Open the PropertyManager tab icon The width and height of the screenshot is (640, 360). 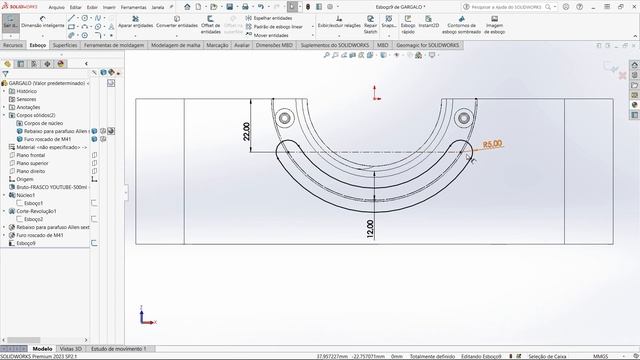21,64
